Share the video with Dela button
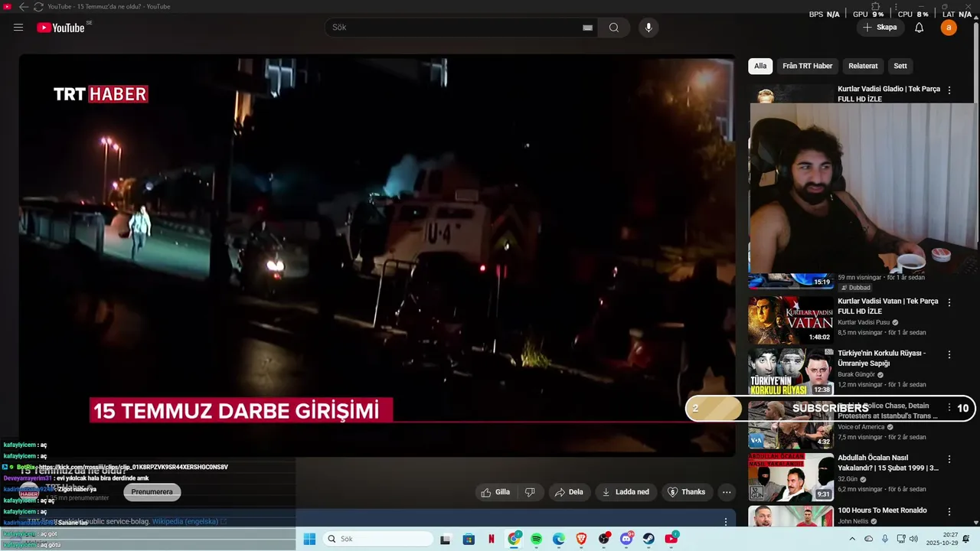 point(569,492)
